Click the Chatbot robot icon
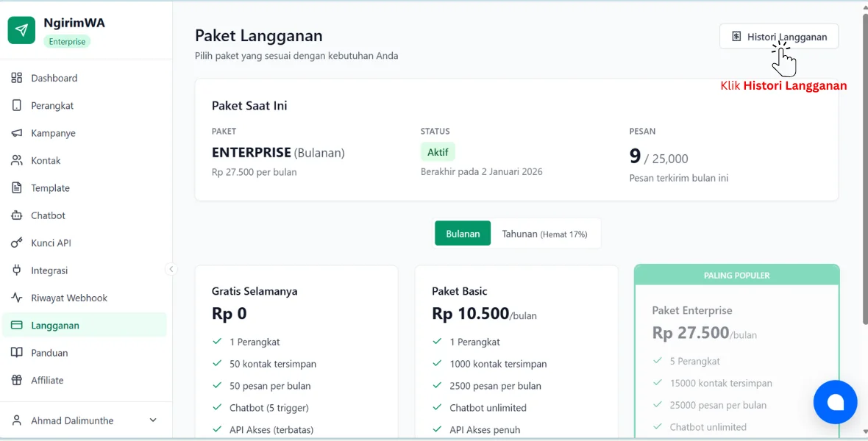This screenshot has height=441, width=868. [17, 215]
